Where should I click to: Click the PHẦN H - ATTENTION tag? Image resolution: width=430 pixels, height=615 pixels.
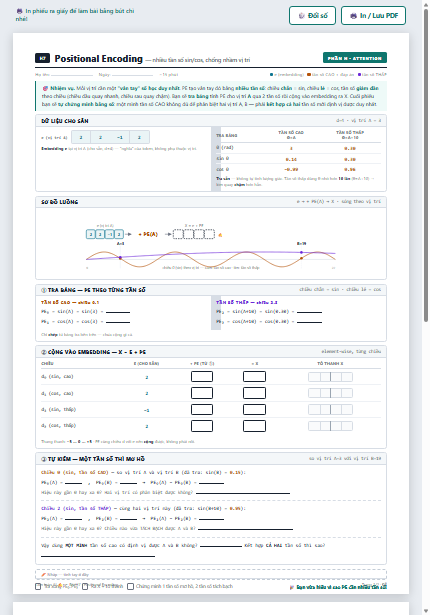355,58
